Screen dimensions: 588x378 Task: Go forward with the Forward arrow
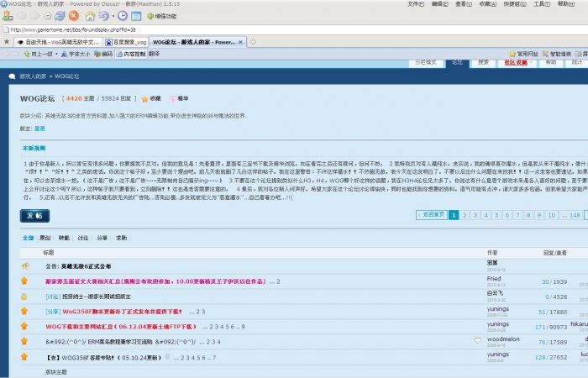(x=34, y=16)
